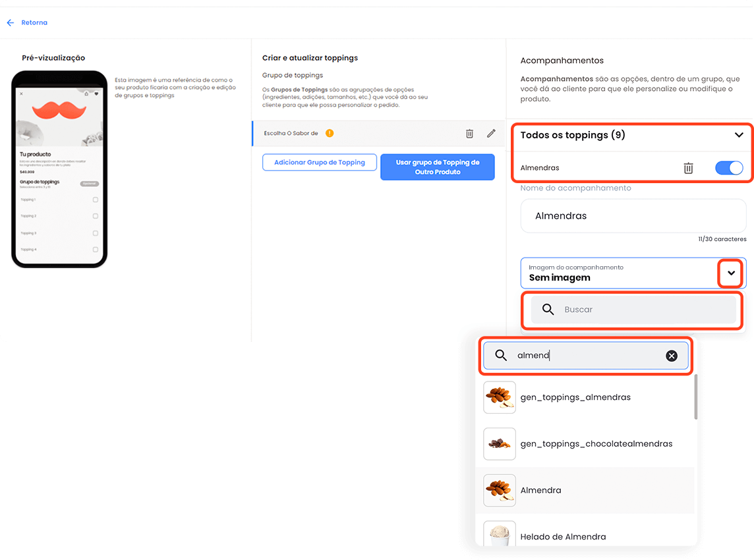The height and width of the screenshot is (560, 754).
Task: Delete the Escolha O Sabor de group
Action: (x=469, y=133)
